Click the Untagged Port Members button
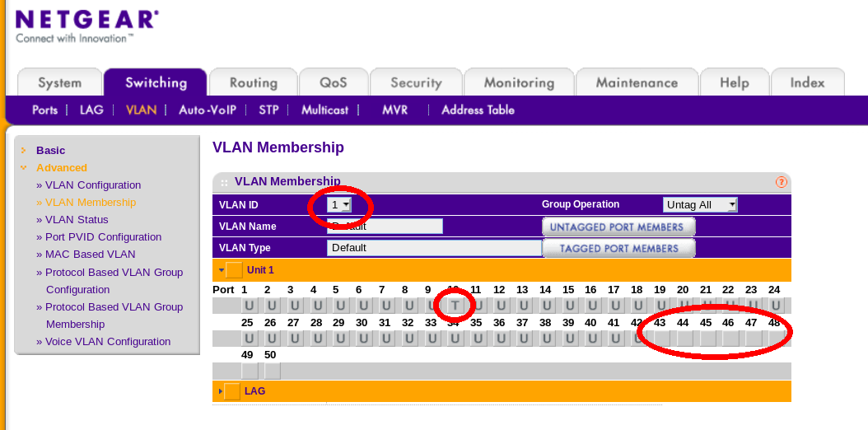Image resolution: width=868 pixels, height=430 pixels. pos(618,227)
